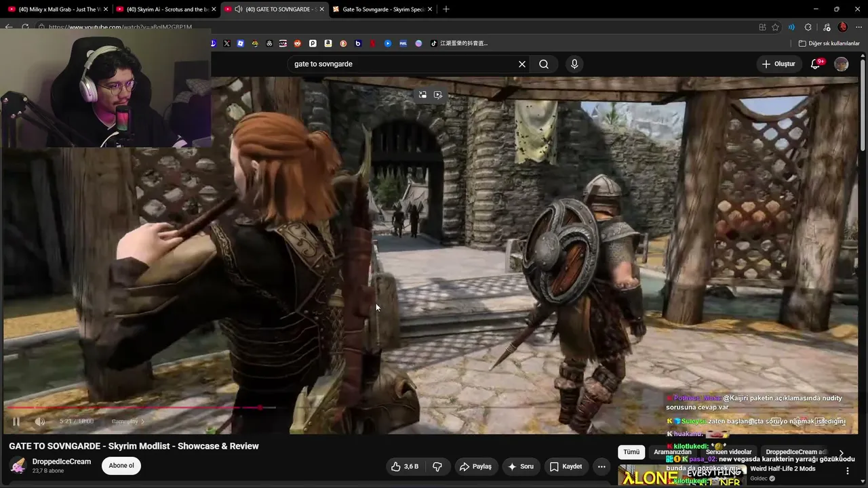Clear the search box with X icon
This screenshot has width=868, height=488.
(522, 64)
